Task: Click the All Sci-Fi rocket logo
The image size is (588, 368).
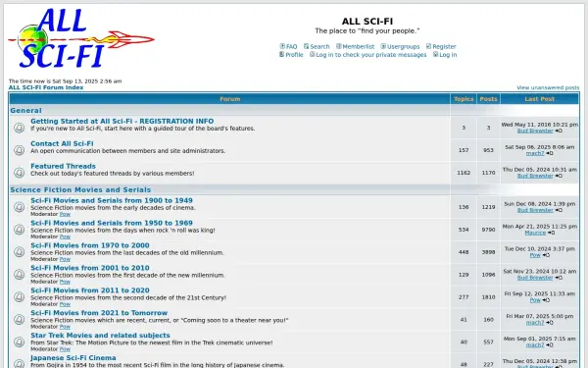Action: (x=81, y=38)
